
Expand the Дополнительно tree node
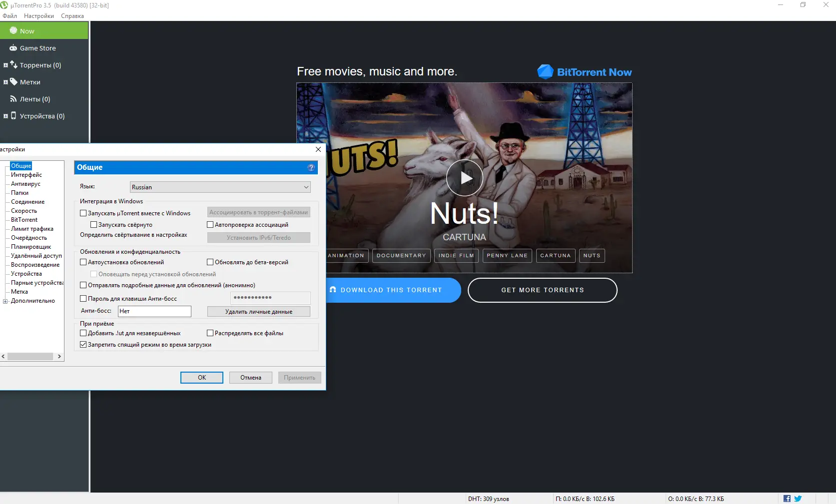pyautogui.click(x=5, y=301)
